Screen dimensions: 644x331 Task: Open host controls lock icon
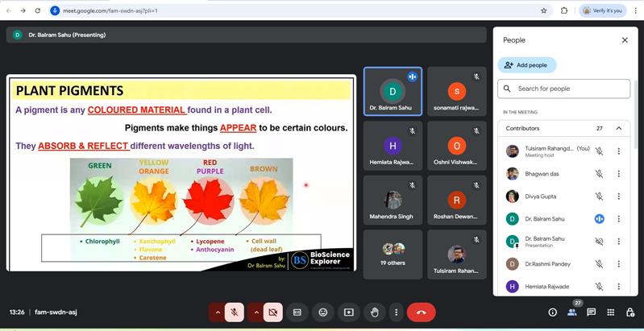click(x=630, y=312)
